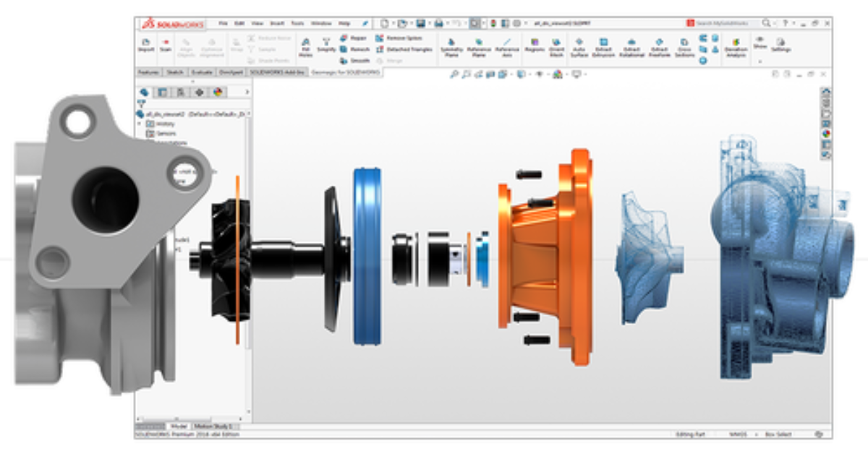Run the Remove Spikes tool
The height and width of the screenshot is (454, 868).
pos(396,38)
